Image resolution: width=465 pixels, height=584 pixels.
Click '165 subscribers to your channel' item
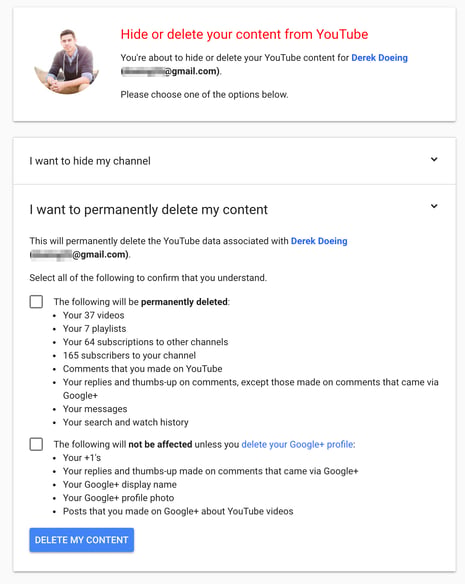point(129,355)
